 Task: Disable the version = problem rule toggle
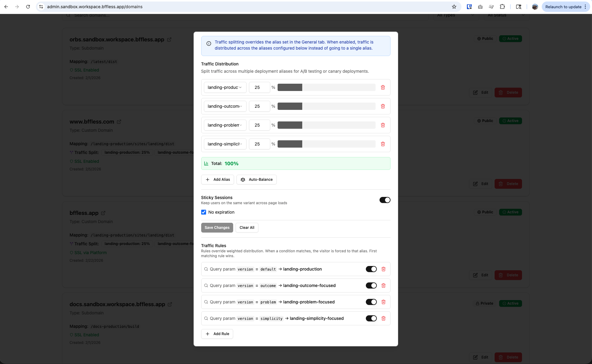[371, 302]
